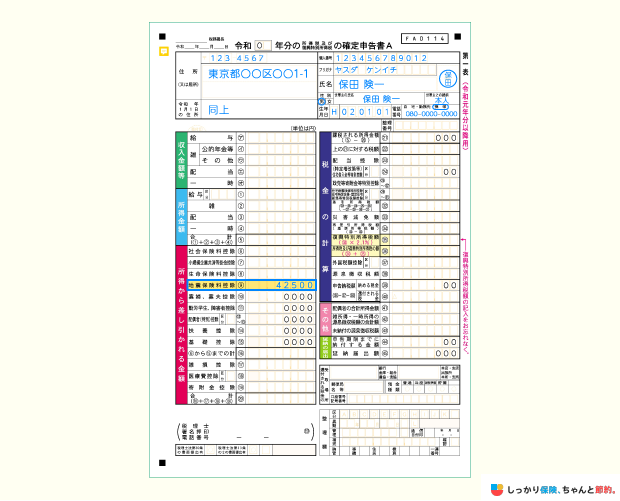This screenshot has width=620, height=501.
Task: Click the 課税される所得金額 value 000
Action: [x=446, y=138]
